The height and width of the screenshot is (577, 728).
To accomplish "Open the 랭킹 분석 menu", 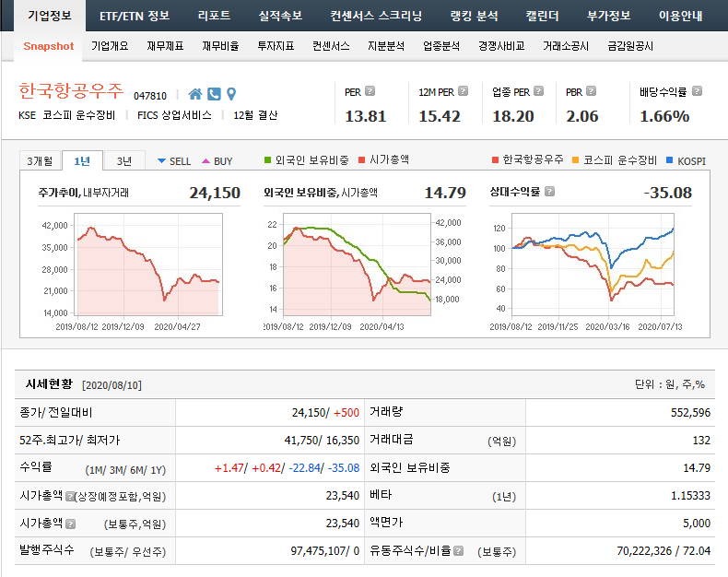I will point(474,16).
